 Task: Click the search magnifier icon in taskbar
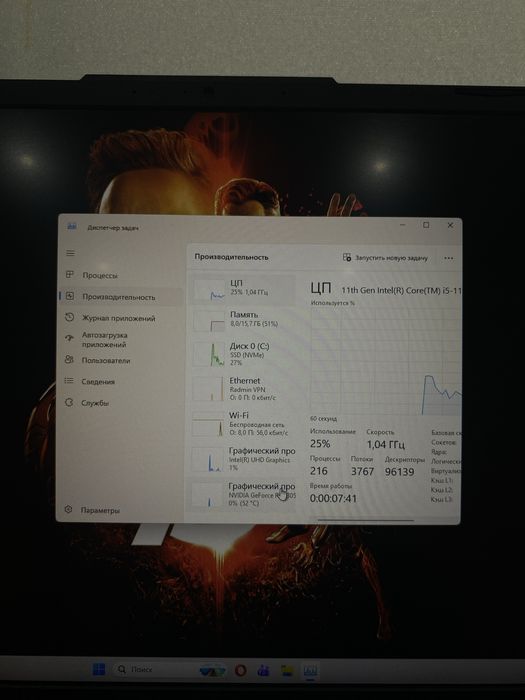[x=121, y=670]
